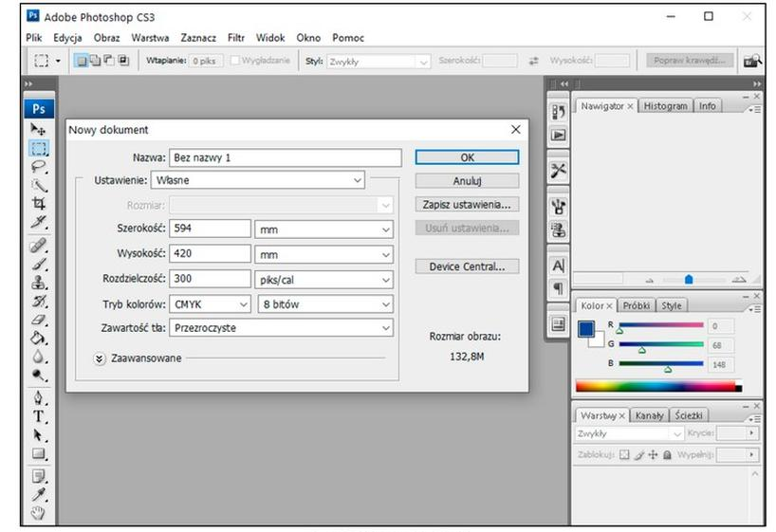Screen dimensions: 776x532
Task: Select the History Brush tool
Action: coord(39,301)
